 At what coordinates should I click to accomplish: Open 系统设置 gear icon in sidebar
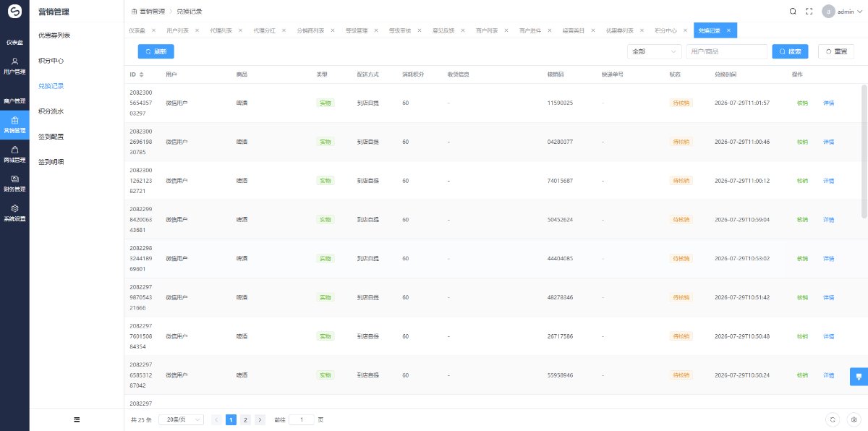pyautogui.click(x=14, y=208)
